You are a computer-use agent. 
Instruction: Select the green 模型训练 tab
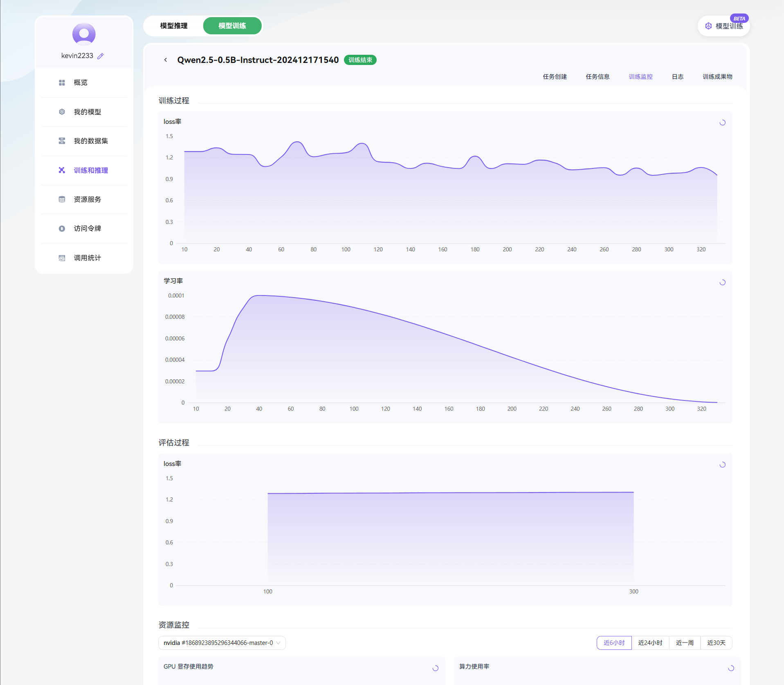[x=232, y=26]
